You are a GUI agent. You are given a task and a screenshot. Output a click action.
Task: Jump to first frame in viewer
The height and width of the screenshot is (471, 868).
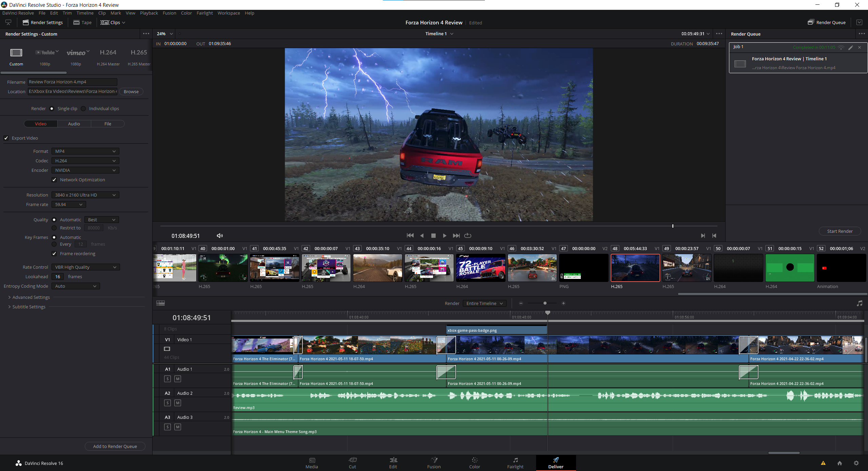[x=410, y=235]
